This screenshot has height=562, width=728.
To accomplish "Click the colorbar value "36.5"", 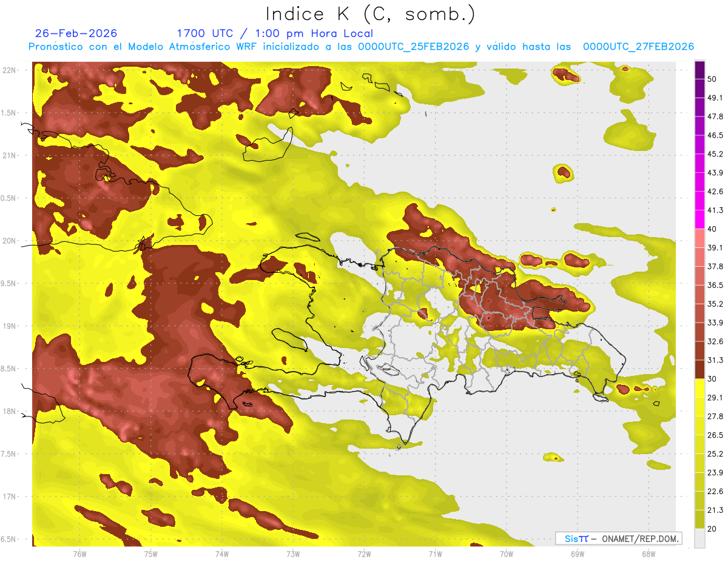I will click(x=715, y=285).
